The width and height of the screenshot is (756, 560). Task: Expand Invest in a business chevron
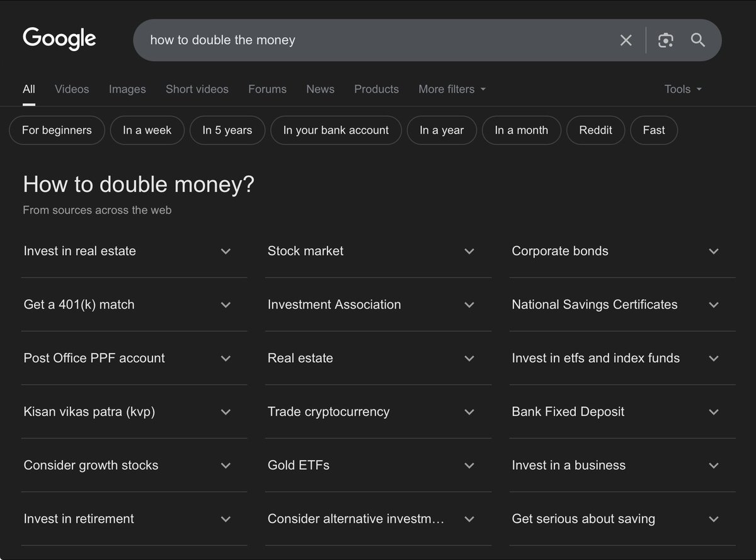click(x=713, y=466)
